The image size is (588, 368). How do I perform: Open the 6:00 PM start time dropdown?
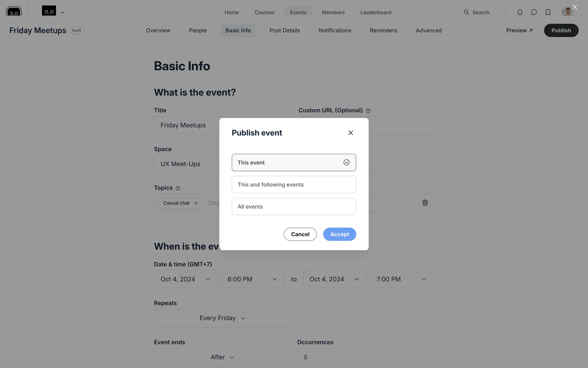click(x=253, y=279)
